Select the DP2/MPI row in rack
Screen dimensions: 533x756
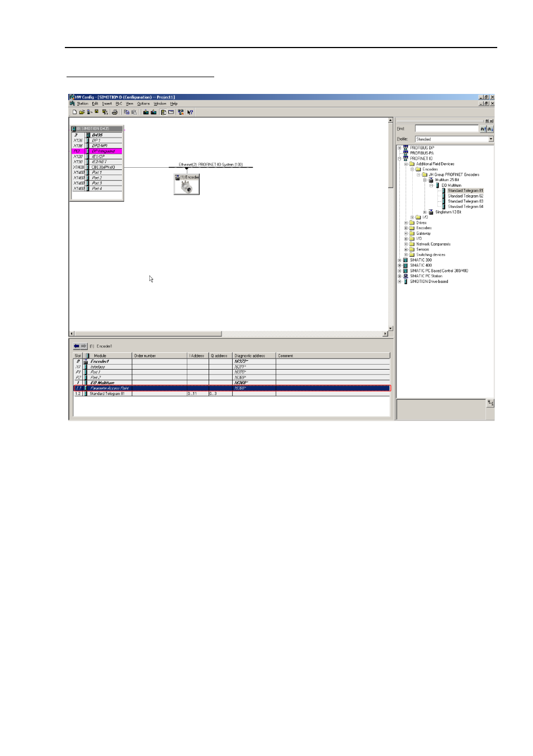point(97,146)
